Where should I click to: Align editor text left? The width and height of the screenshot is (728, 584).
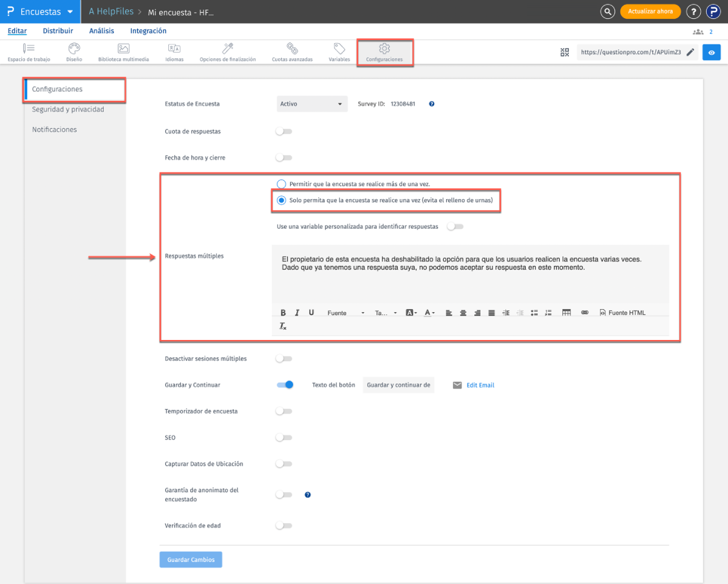(x=449, y=313)
